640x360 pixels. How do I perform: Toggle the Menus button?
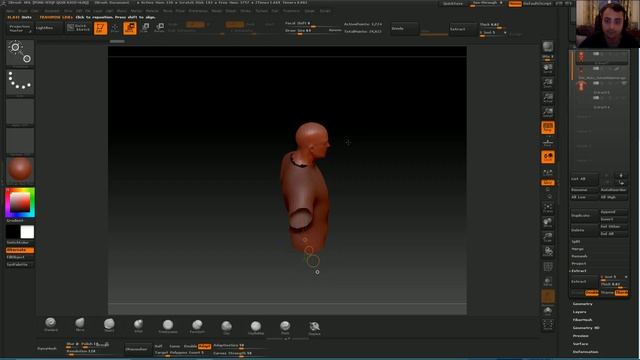click(x=515, y=4)
